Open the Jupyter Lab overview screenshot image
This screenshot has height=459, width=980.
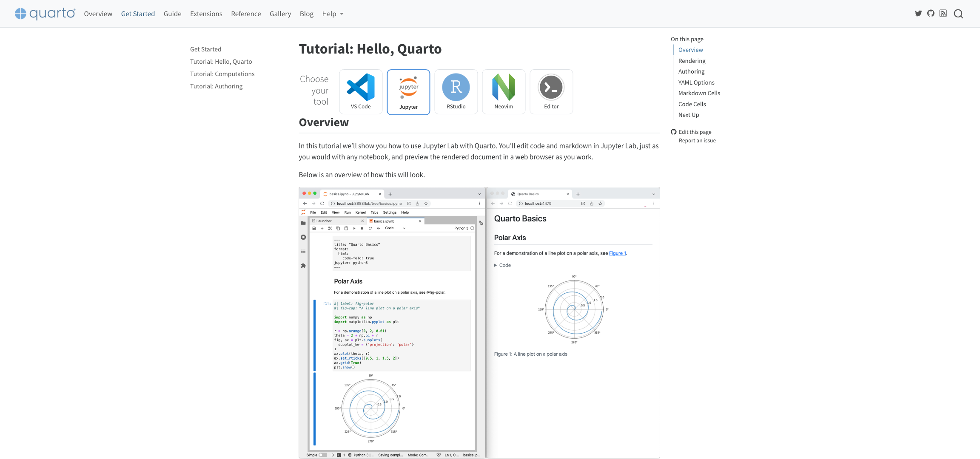click(x=479, y=323)
